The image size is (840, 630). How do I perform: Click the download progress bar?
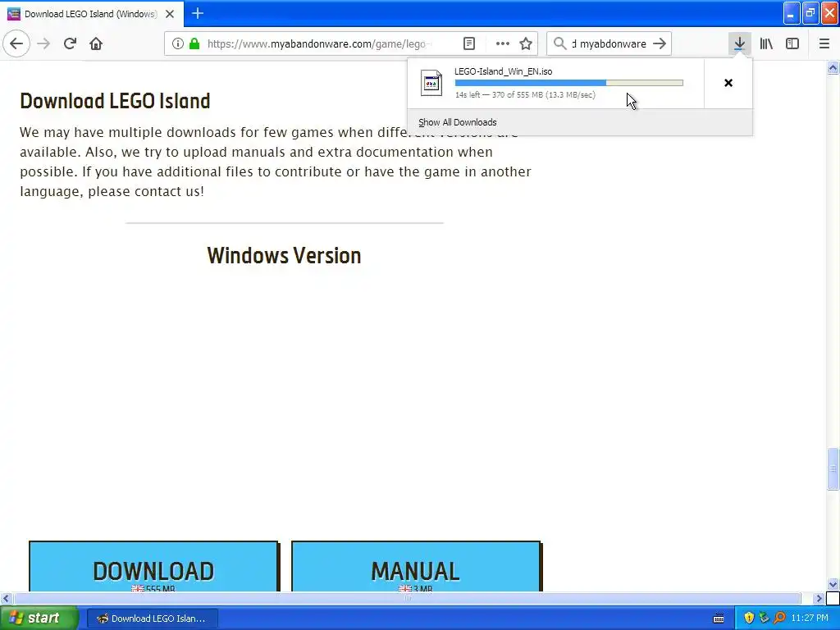click(569, 83)
